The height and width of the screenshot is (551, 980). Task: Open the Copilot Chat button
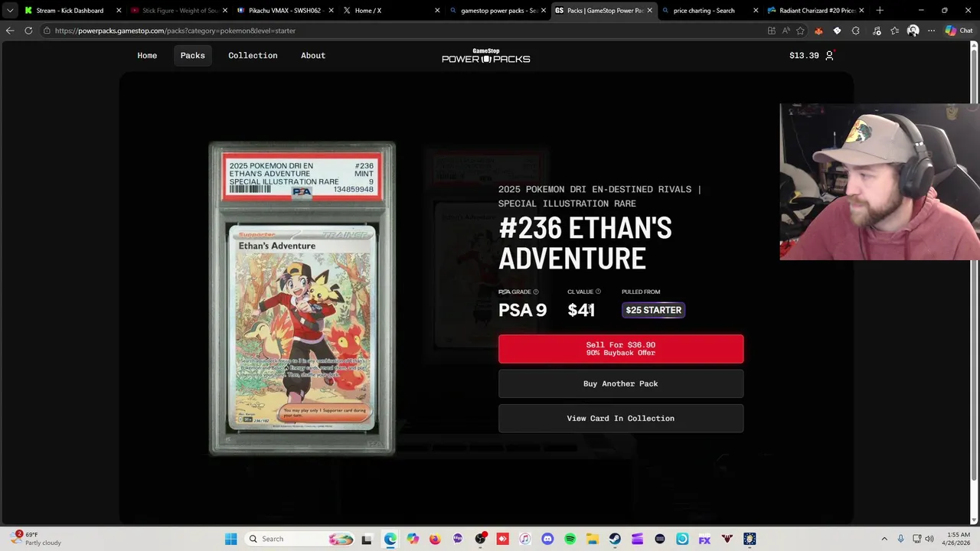pos(959,31)
